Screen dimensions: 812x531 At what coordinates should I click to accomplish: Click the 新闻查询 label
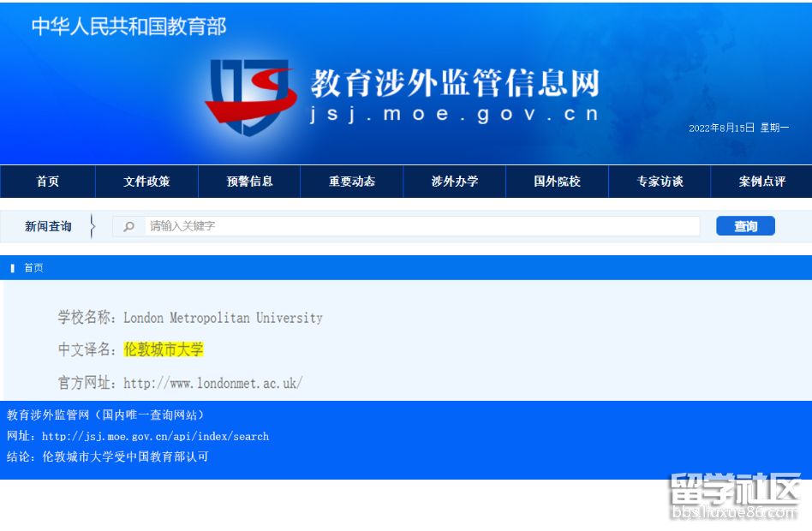click(x=48, y=226)
